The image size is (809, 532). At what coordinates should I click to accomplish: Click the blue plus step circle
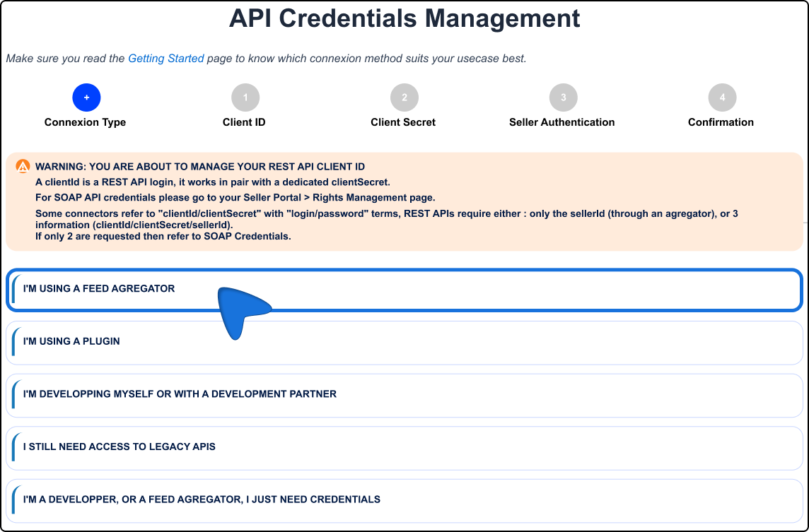pyautogui.click(x=86, y=97)
